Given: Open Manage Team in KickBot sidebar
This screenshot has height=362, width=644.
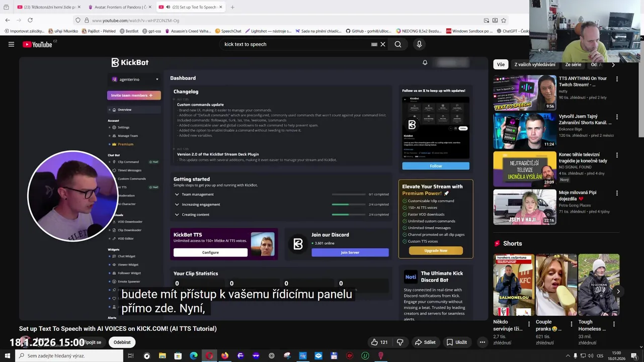Looking at the screenshot, I should pos(128,136).
